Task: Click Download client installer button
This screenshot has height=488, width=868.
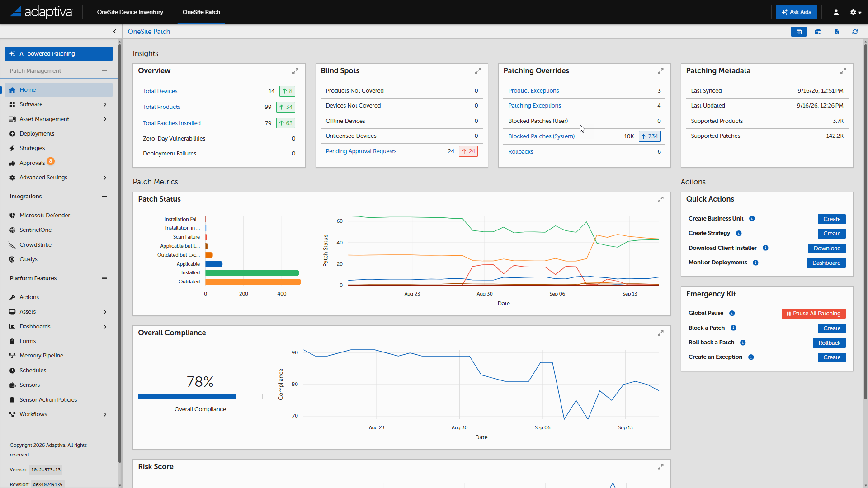Action: [x=827, y=249]
